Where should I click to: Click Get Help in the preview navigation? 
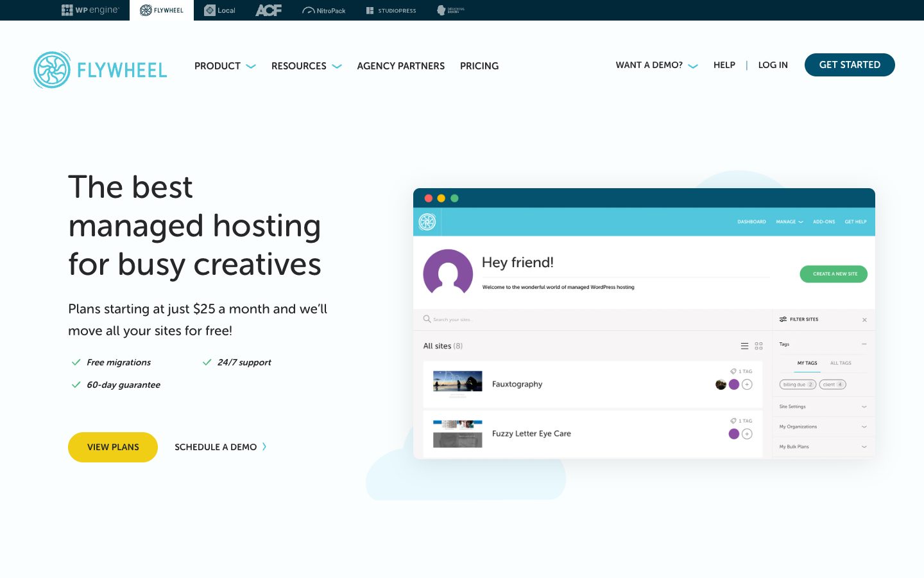[x=855, y=222]
